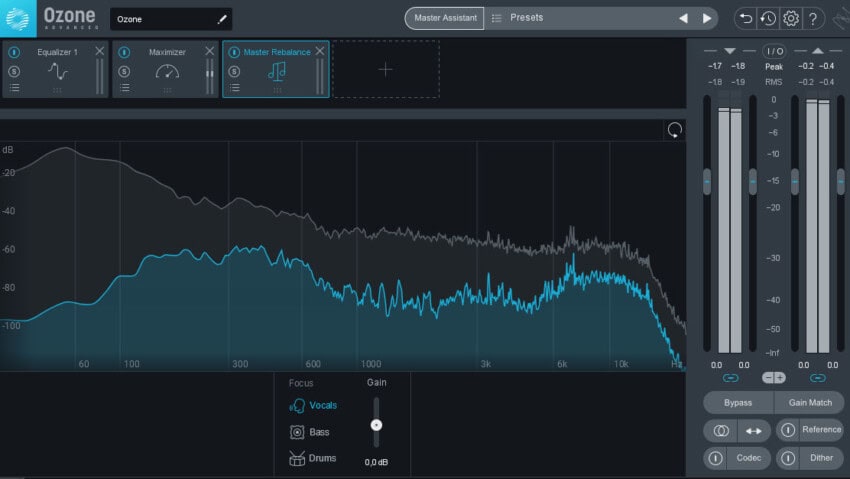Viewport: 850px width, 479px height.
Task: Click the Ozone logo icon
Action: [18, 18]
